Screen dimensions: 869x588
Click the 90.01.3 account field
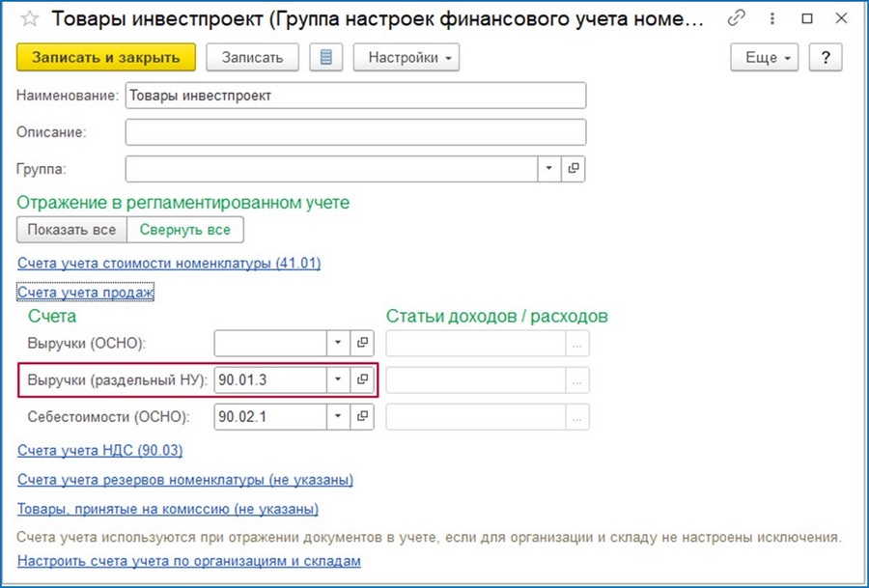pos(270,379)
